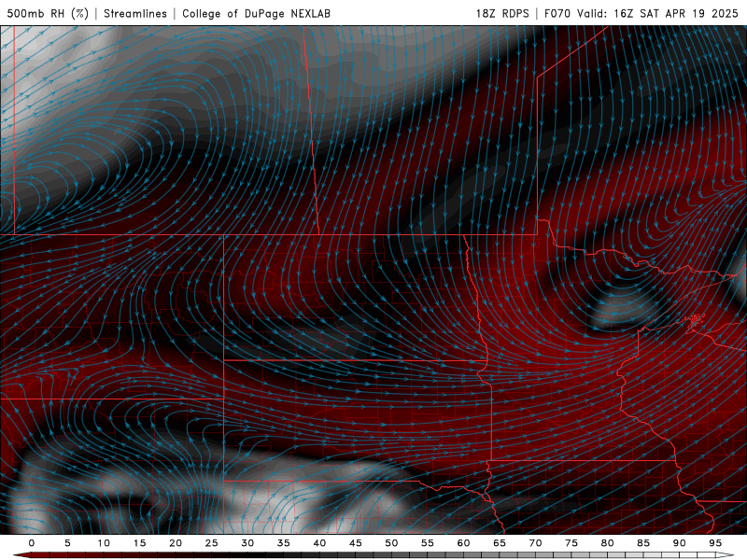Click the 95 value on color scale
The image size is (747, 560).
tap(715, 543)
